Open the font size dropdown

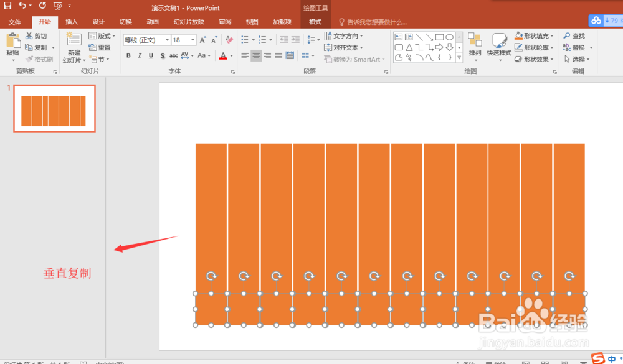pyautogui.click(x=193, y=40)
